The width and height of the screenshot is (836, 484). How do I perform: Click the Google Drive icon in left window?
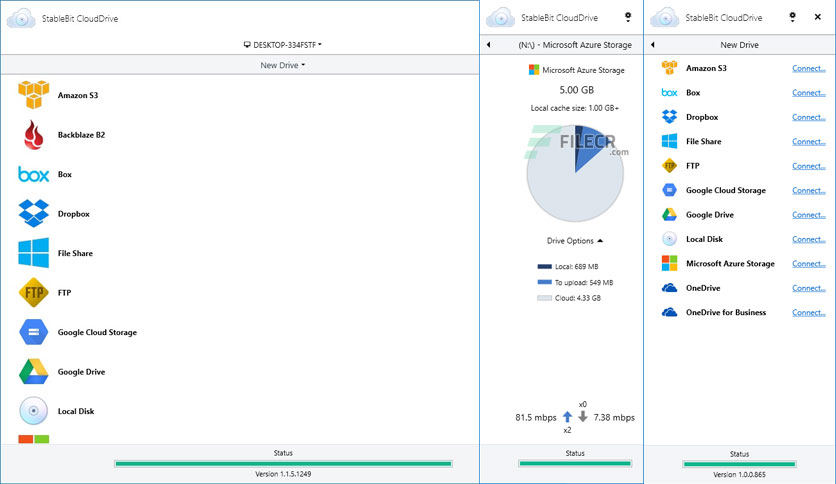tap(34, 372)
